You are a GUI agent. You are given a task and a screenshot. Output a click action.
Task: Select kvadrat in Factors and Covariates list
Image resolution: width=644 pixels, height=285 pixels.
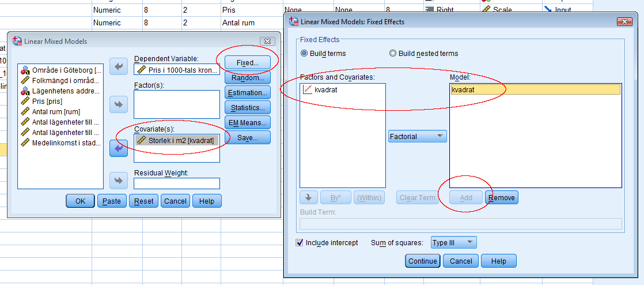click(x=325, y=89)
